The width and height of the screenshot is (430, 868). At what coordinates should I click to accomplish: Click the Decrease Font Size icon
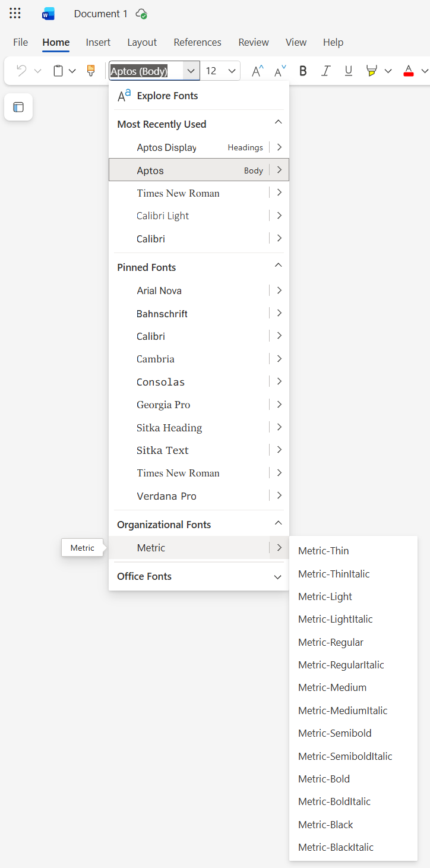coord(280,71)
